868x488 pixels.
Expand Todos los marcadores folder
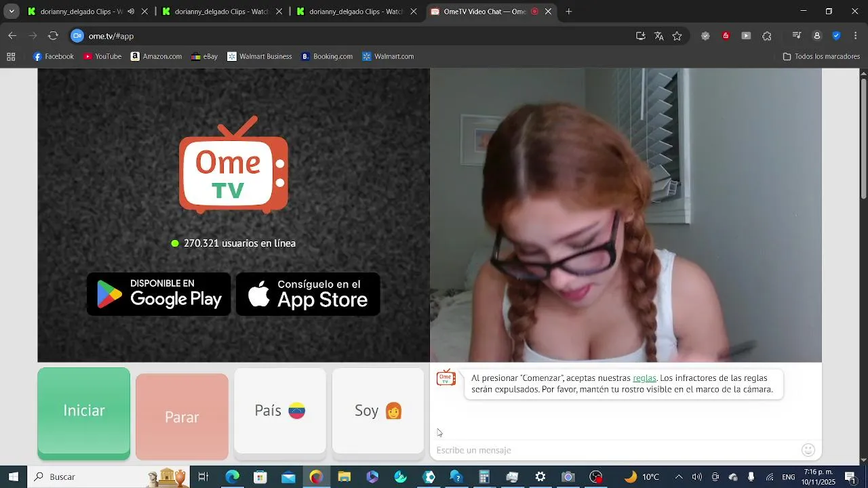pos(821,57)
